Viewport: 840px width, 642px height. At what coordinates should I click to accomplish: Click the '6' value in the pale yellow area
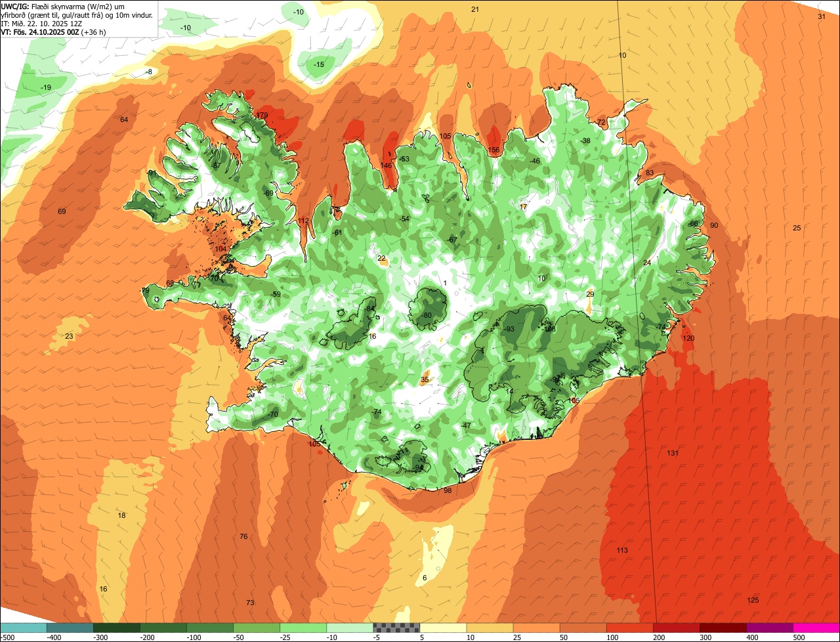coord(425,578)
